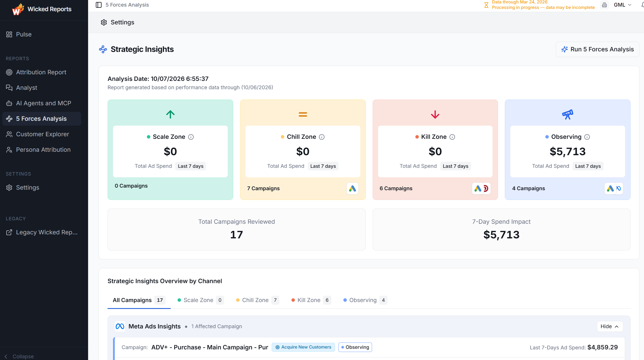Click Meta icon in Observing card
644x360 pixels.
coord(619,188)
